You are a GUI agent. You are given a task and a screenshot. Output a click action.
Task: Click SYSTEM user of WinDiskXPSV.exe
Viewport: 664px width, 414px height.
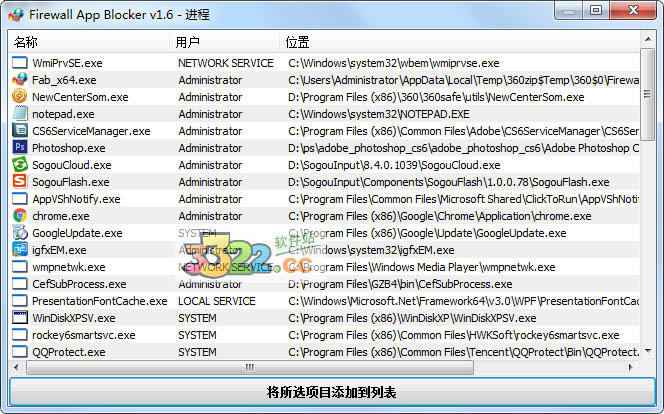(197, 318)
